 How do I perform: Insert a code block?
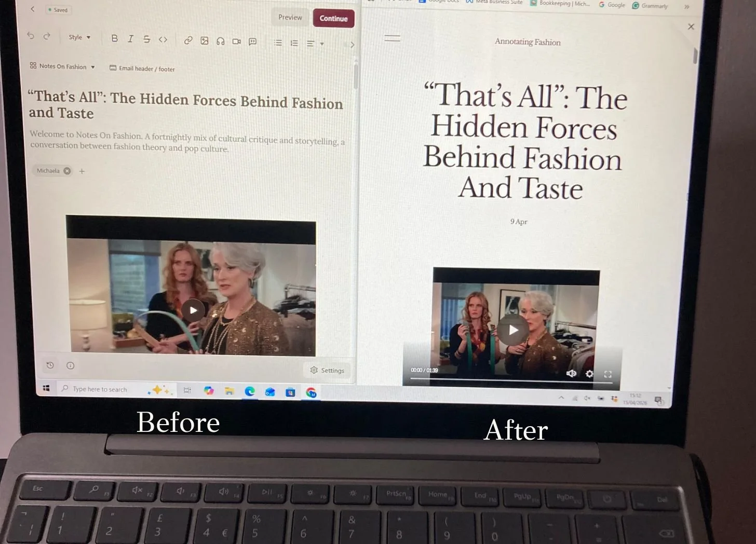coord(163,39)
